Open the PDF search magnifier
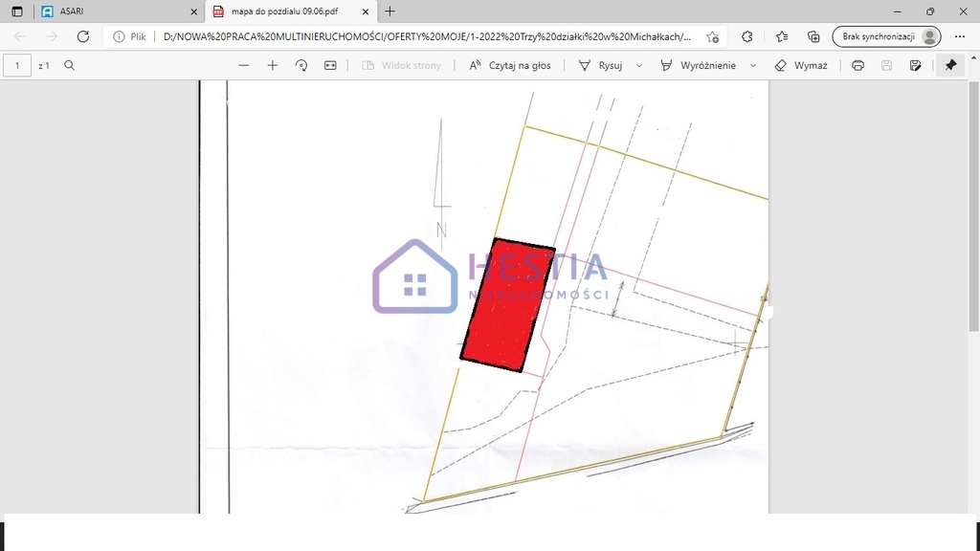This screenshot has width=980, height=551. [69, 65]
